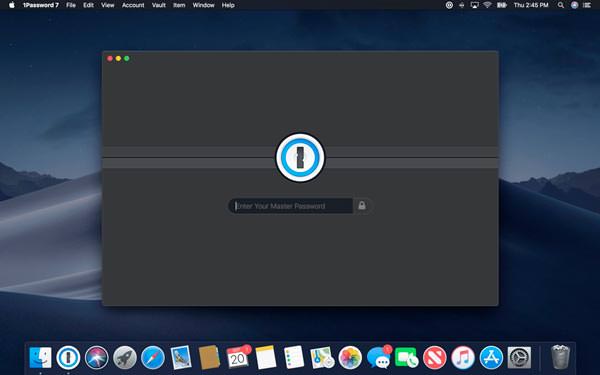Open Contacts book icon in Dock
The height and width of the screenshot is (375, 600).
(x=209, y=357)
